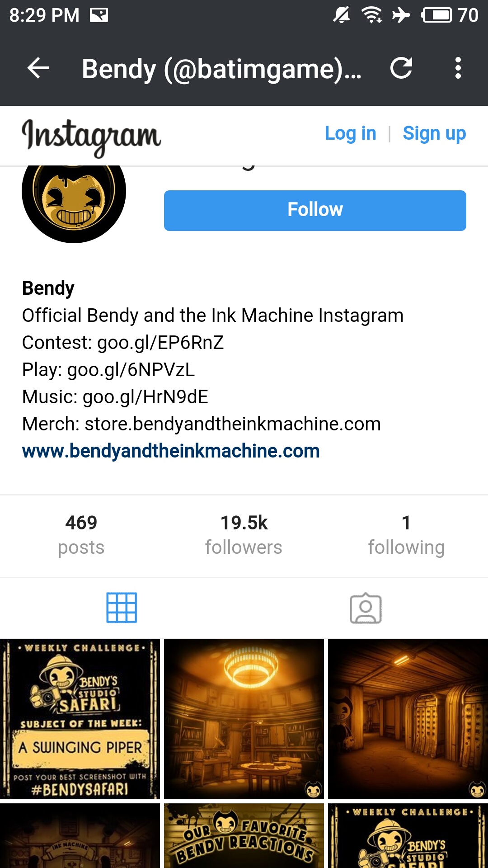Open the Swinging Piper weekly challenge post

tap(80, 719)
